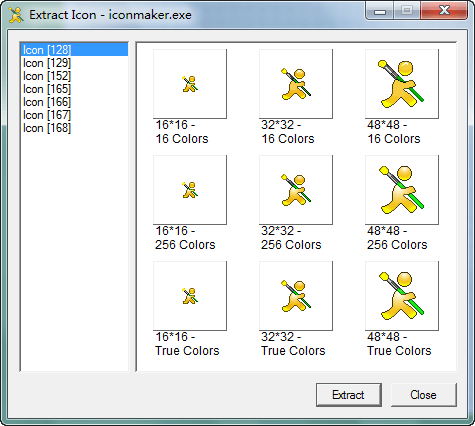Pick Icon [167] in the icon list
This screenshot has width=475, height=426.
[x=74, y=115]
